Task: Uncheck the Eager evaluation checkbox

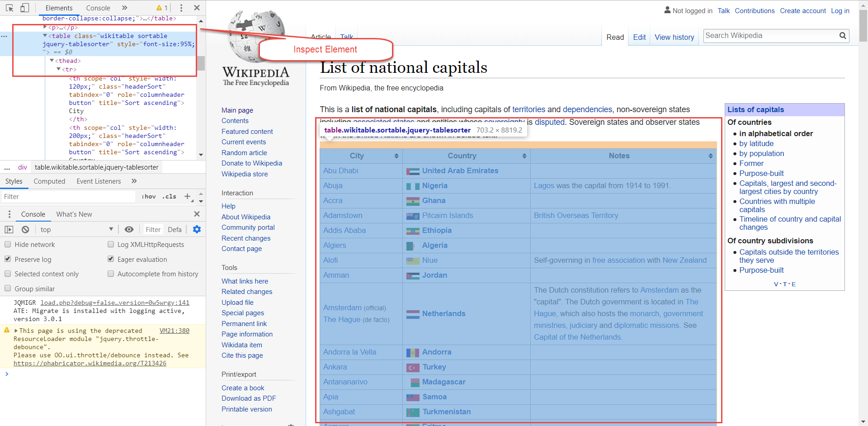Action: coord(111,259)
